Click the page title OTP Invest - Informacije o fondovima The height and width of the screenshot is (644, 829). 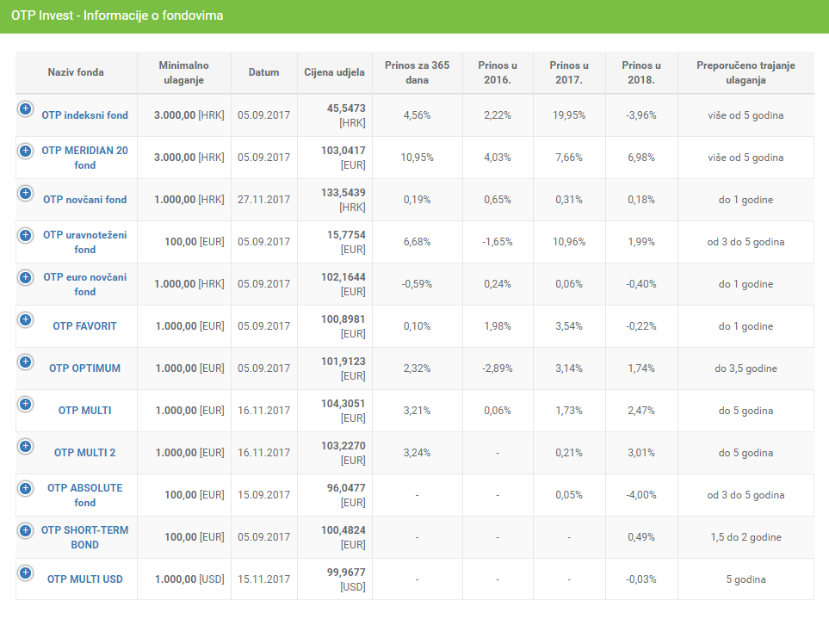tap(117, 15)
